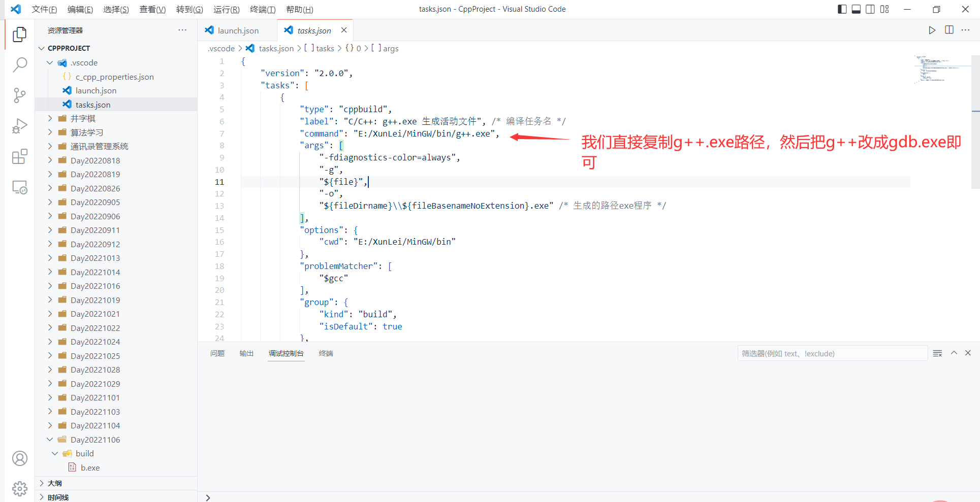Select the 调试控制台 panel tab
980x502 pixels.
(x=286, y=353)
